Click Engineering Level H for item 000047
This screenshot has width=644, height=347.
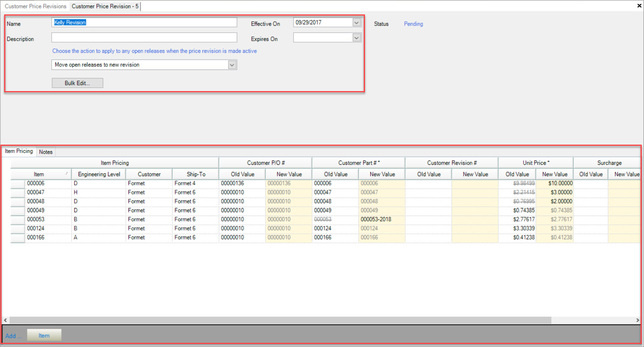[x=99, y=192]
